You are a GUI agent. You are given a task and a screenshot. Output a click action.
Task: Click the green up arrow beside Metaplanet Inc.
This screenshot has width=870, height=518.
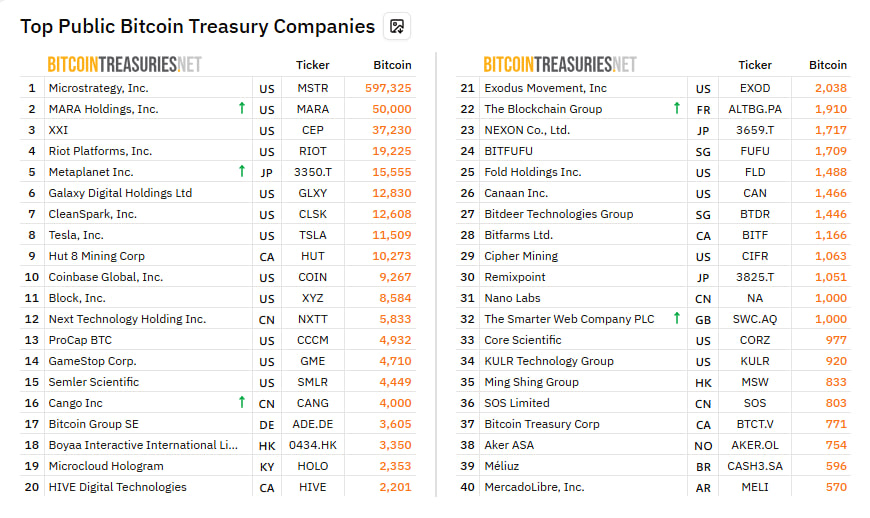[242, 171]
